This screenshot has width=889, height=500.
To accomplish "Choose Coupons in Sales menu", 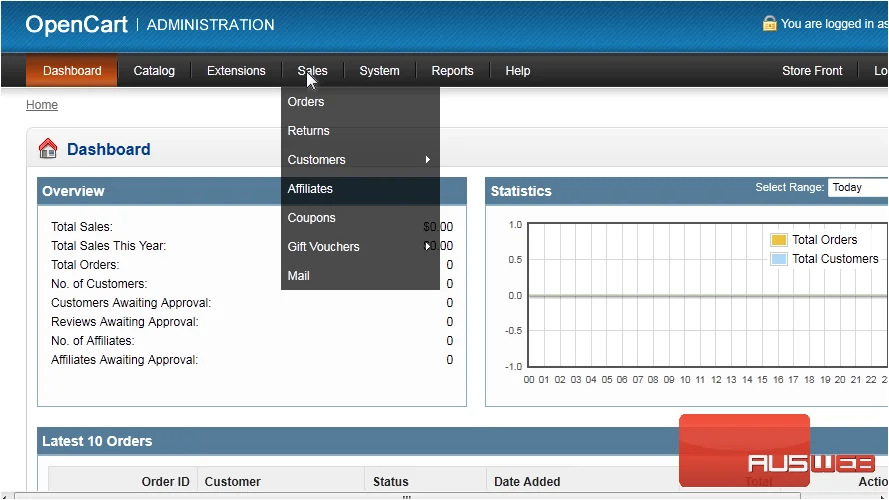I will point(360,218).
